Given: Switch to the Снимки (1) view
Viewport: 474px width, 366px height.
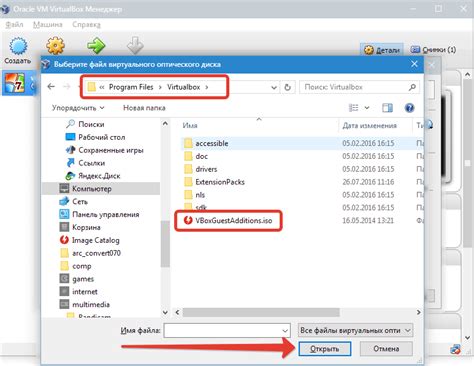Looking at the screenshot, I should pos(433,50).
